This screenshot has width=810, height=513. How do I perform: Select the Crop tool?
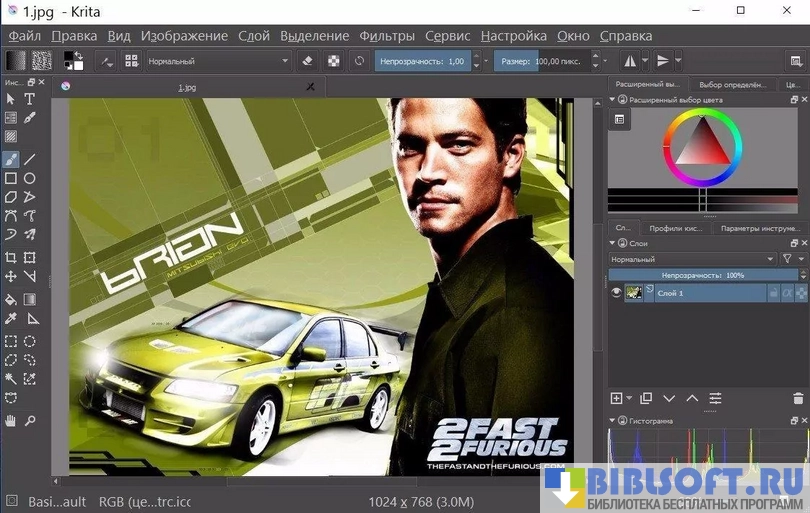tap(11, 257)
